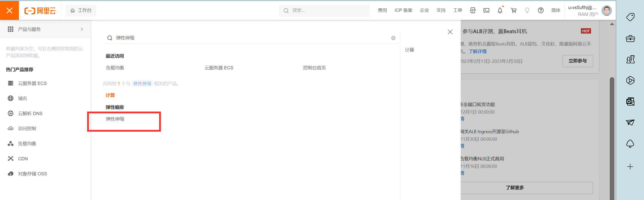Click the page scrollbar thumb
Image resolution: width=644 pixels, height=200 pixels.
click(x=612, y=138)
